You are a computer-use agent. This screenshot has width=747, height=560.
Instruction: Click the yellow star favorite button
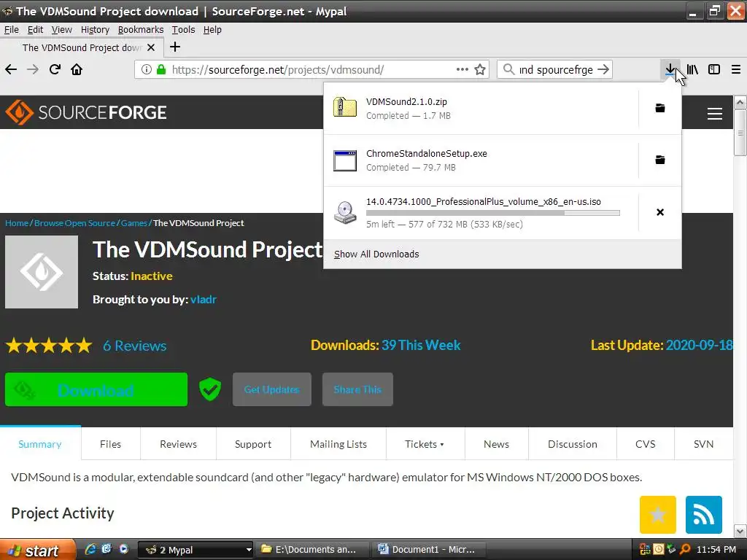tap(657, 515)
